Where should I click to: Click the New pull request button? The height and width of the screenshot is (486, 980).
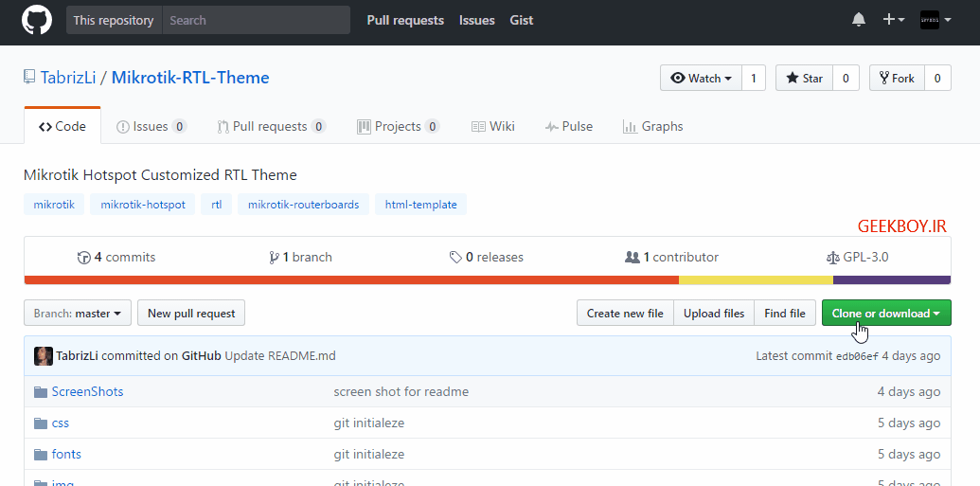point(191,314)
